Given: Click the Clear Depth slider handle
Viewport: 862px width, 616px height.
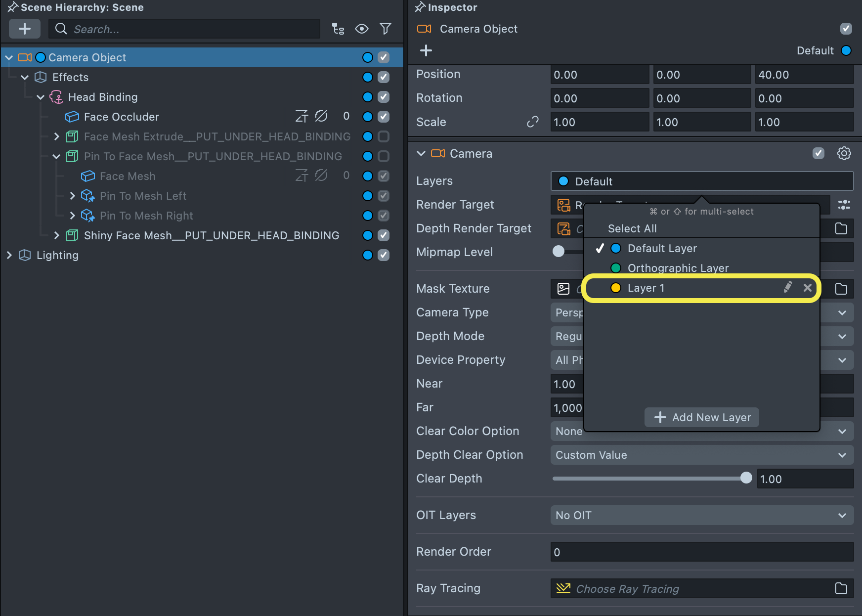Looking at the screenshot, I should point(746,478).
